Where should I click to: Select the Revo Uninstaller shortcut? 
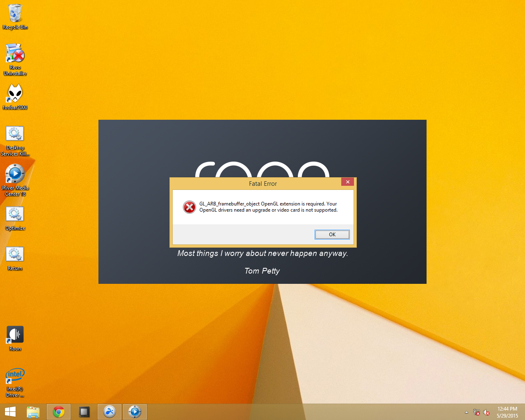(15, 55)
